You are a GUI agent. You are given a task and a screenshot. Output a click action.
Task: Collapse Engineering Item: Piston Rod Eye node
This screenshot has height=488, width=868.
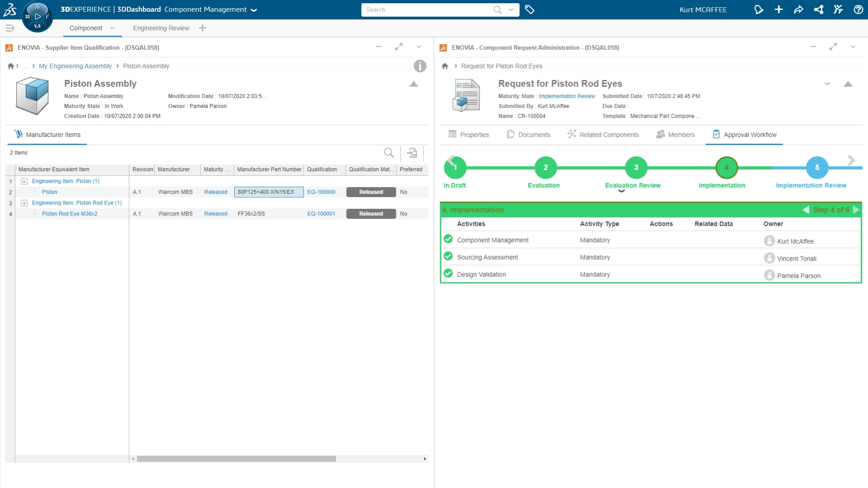24,203
